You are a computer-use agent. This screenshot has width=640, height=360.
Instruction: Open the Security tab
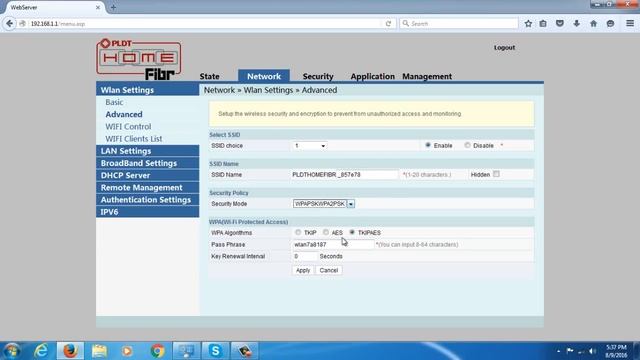(318, 76)
